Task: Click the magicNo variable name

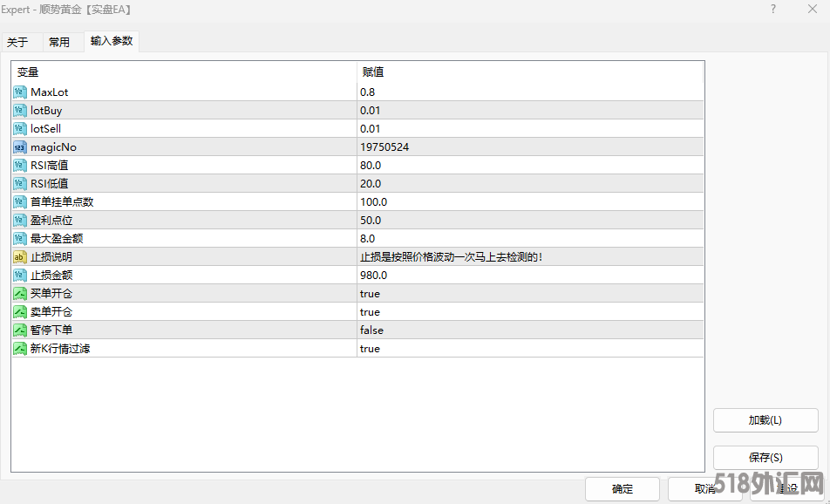Action: (53, 147)
